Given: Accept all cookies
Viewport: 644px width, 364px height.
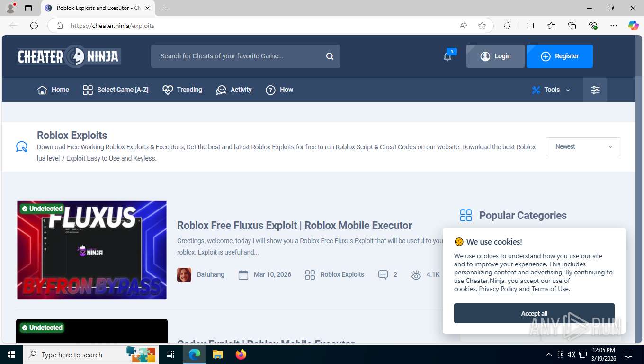Looking at the screenshot, I should pyautogui.click(x=534, y=313).
